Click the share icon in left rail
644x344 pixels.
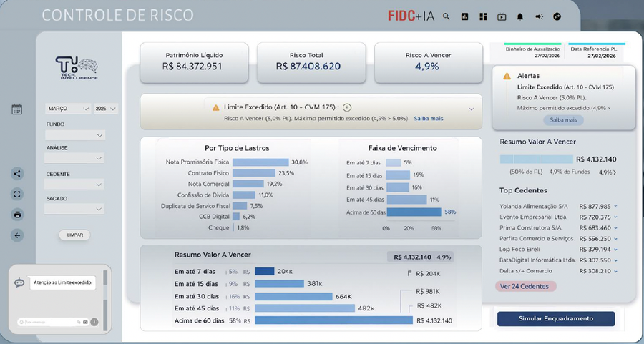(x=17, y=174)
